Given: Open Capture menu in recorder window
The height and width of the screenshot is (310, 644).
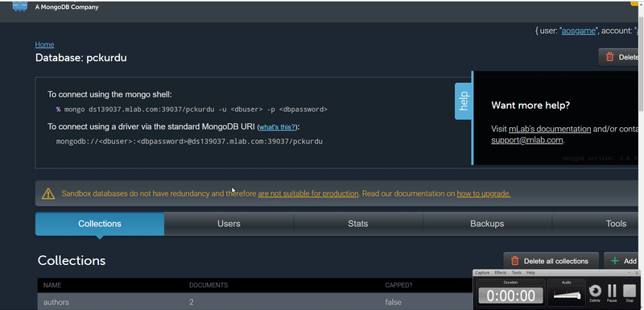Looking at the screenshot, I should coord(482,273).
